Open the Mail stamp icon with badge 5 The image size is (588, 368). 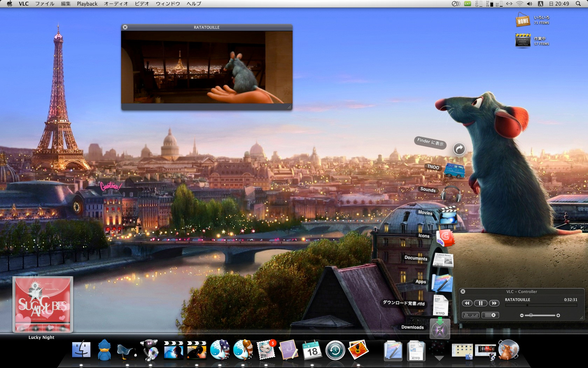click(x=266, y=350)
